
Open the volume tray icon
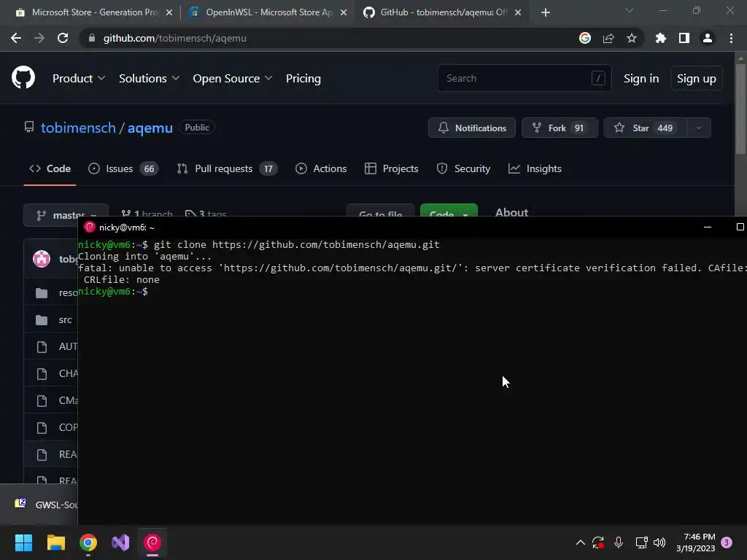pyautogui.click(x=659, y=542)
